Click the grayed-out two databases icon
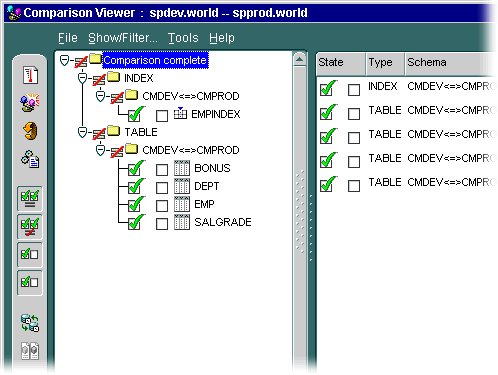 (x=30, y=351)
